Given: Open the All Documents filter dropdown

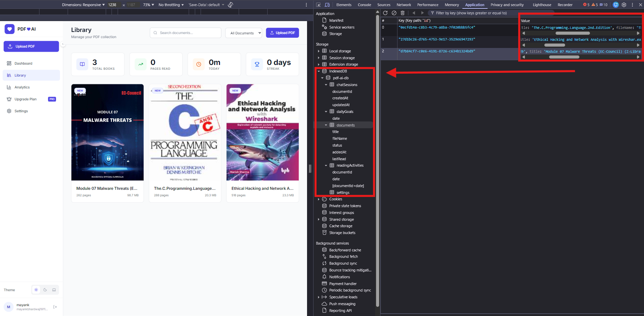Looking at the screenshot, I should click(243, 33).
